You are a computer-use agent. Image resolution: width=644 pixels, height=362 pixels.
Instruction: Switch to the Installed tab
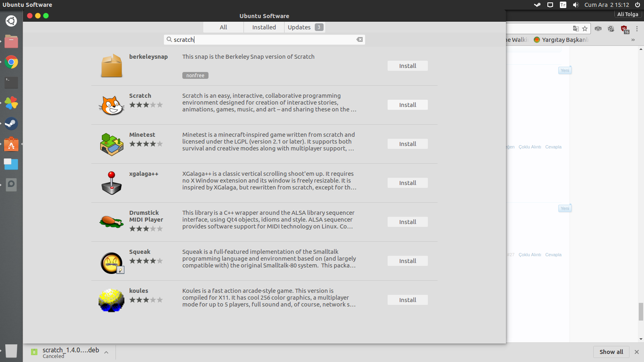click(264, 27)
